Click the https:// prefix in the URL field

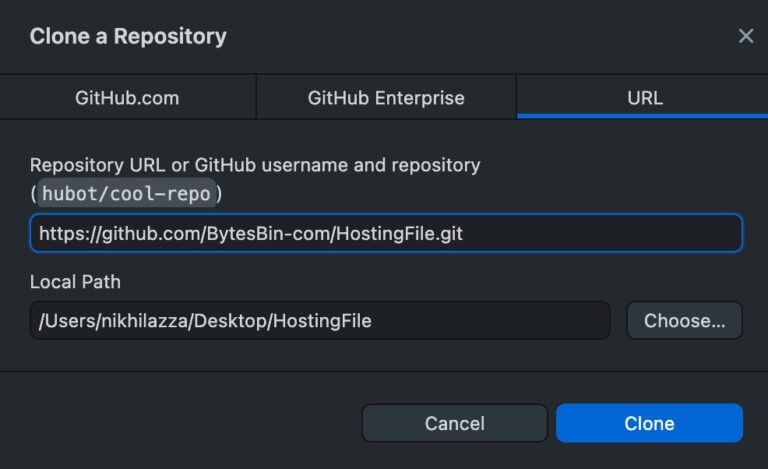[x=70, y=234]
